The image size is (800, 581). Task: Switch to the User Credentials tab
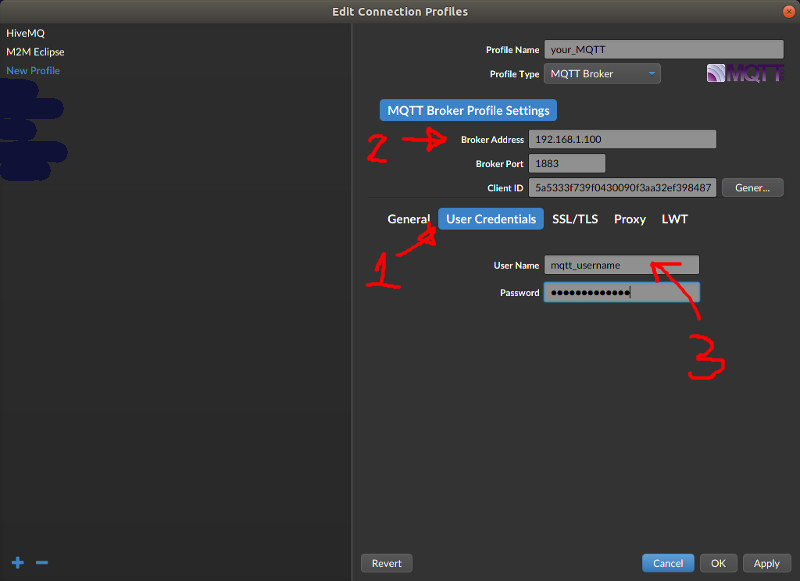[x=491, y=219]
